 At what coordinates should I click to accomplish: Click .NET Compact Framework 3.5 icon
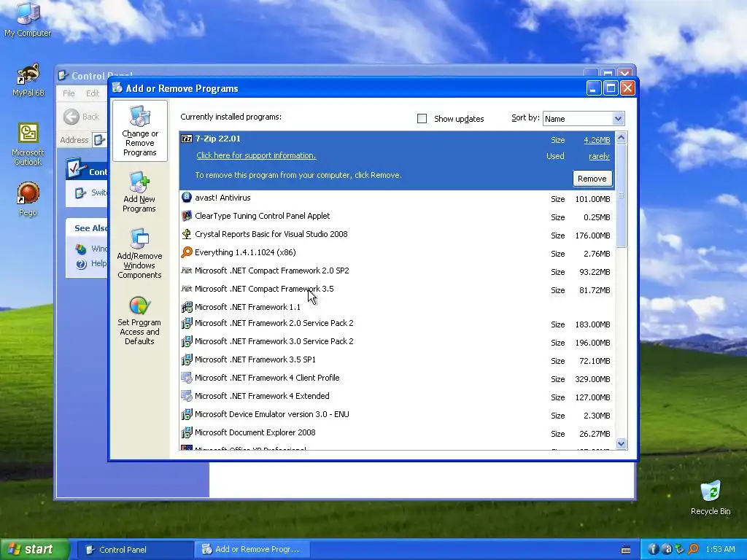pyautogui.click(x=187, y=289)
